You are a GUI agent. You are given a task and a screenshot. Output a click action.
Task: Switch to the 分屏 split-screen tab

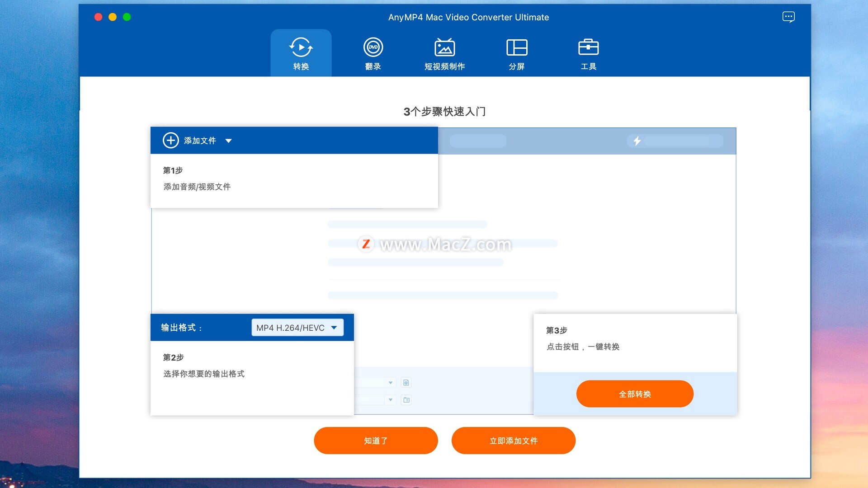point(517,53)
